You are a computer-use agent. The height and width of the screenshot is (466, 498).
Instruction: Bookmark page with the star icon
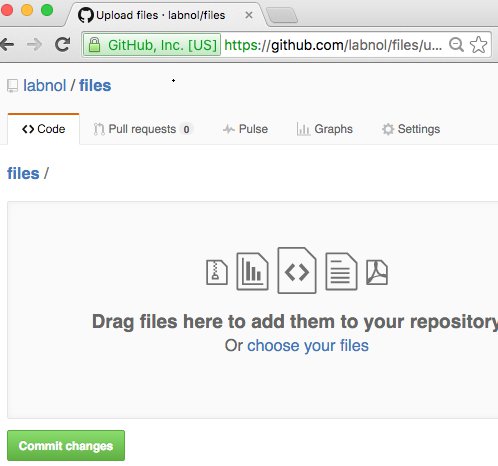(478, 45)
